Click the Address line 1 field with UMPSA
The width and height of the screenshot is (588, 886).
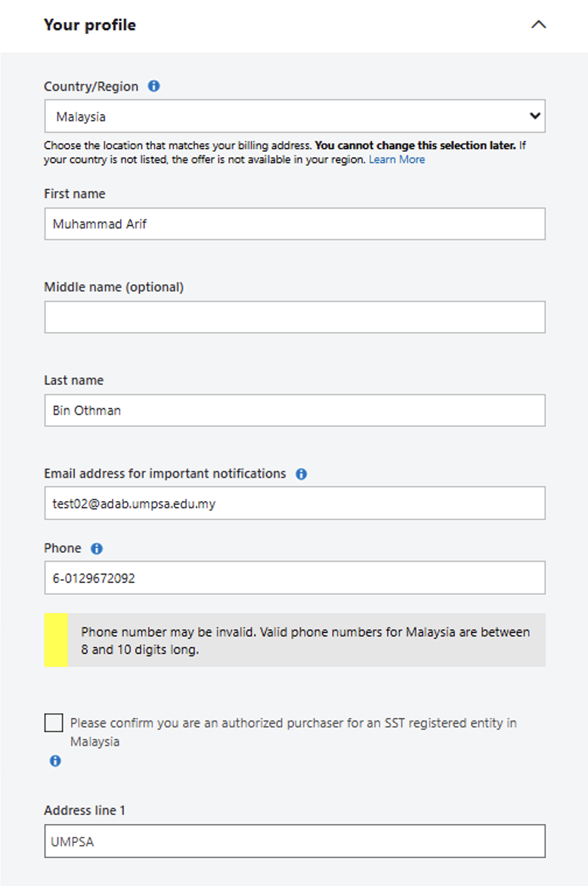coord(295,841)
